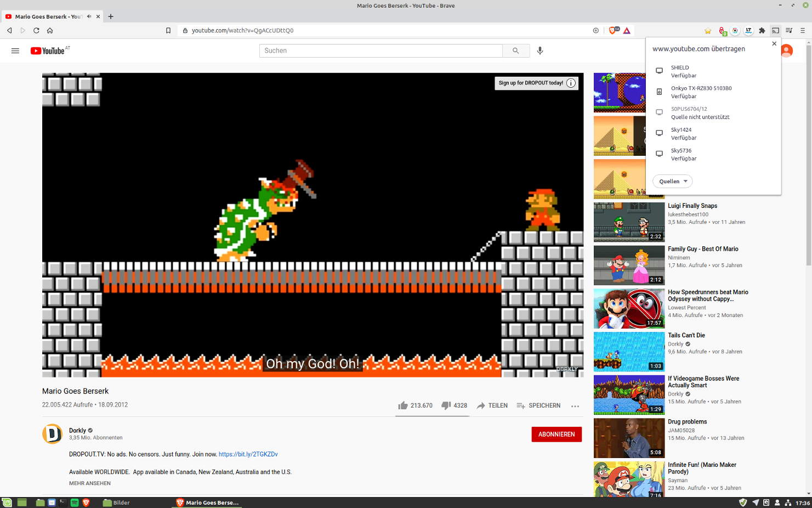
Task: Click the bookmark icon in address bar
Action: [x=168, y=30]
